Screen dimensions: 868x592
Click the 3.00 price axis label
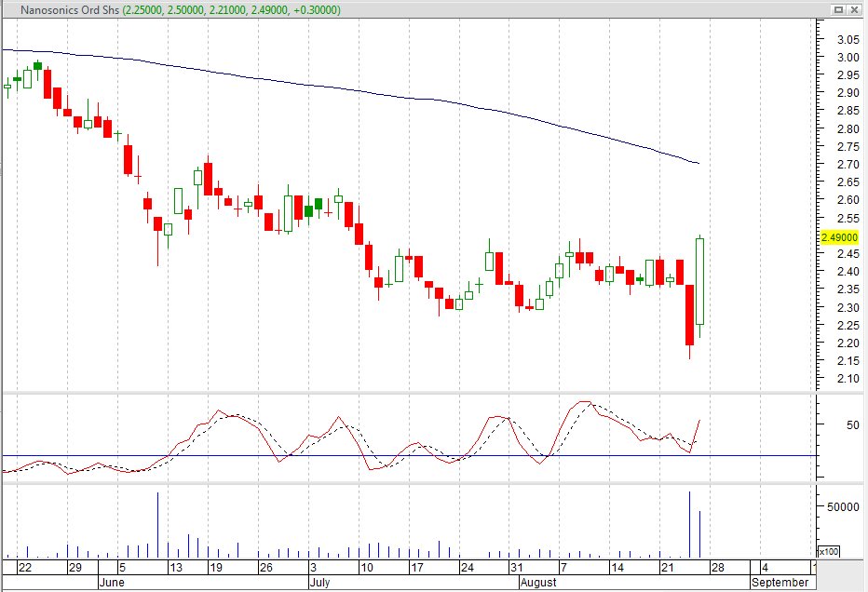[x=848, y=58]
